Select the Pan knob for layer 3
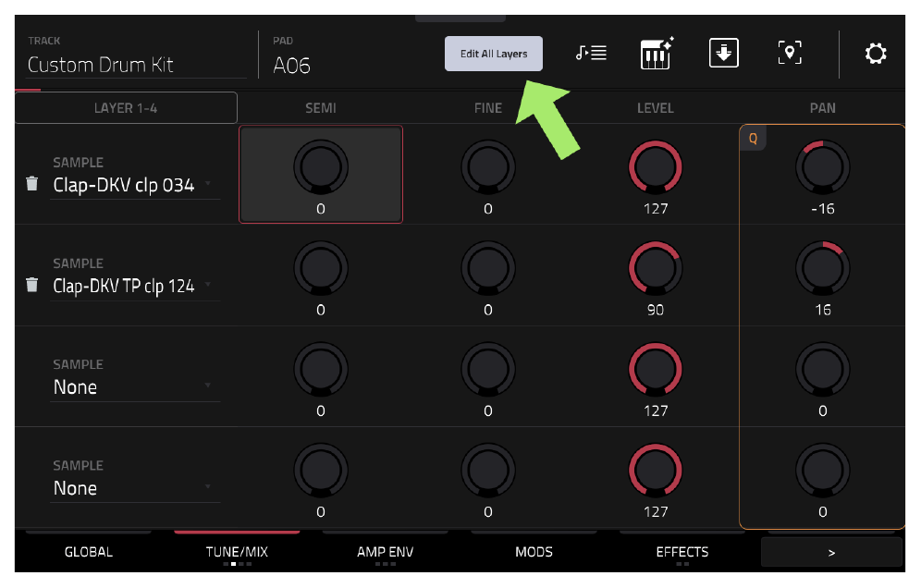921x588 pixels. [x=822, y=370]
